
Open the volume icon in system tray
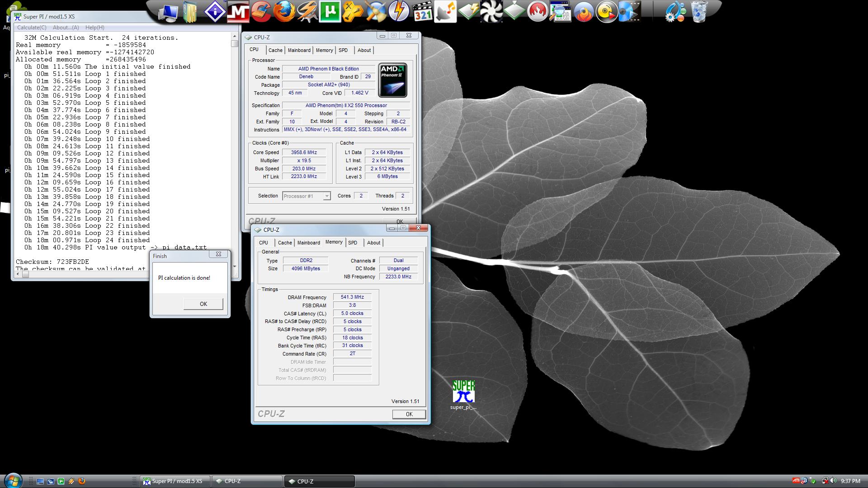(x=833, y=481)
